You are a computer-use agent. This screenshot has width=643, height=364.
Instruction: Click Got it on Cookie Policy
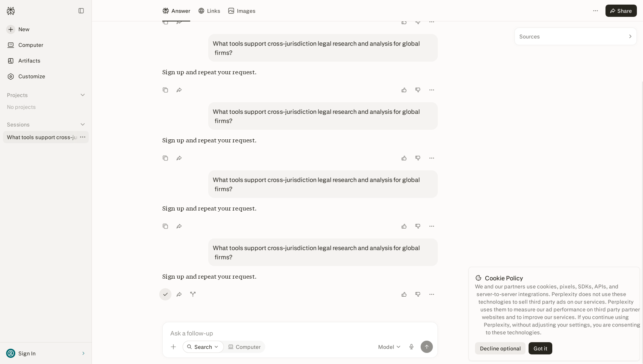pyautogui.click(x=540, y=348)
